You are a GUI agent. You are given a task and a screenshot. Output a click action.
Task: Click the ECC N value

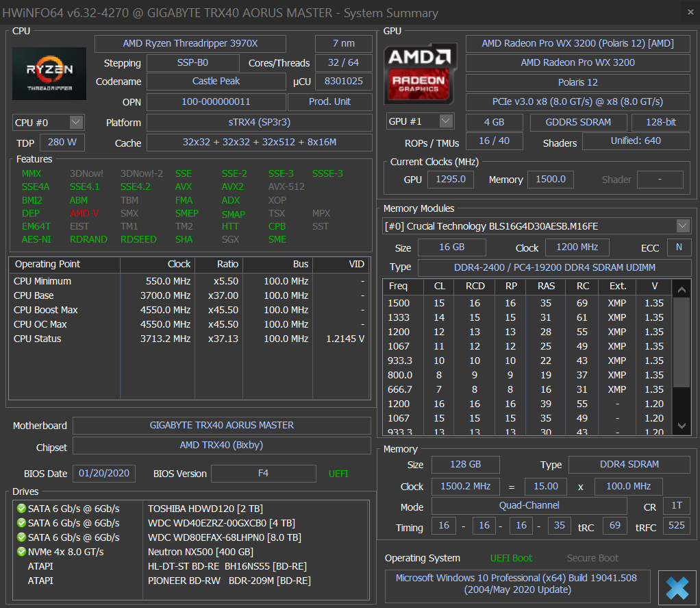[679, 247]
